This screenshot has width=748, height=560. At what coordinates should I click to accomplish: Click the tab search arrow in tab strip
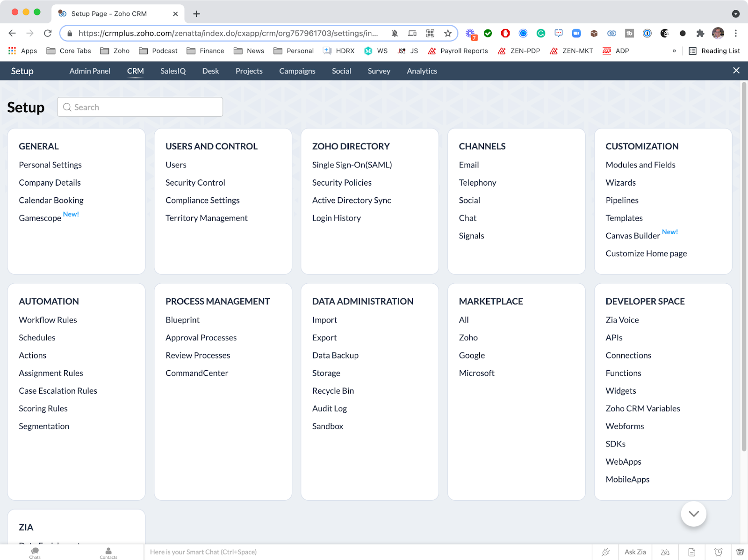pyautogui.click(x=736, y=14)
